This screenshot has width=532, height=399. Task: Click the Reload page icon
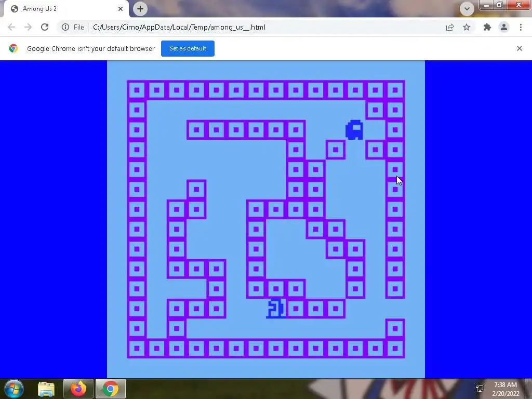tap(45, 27)
